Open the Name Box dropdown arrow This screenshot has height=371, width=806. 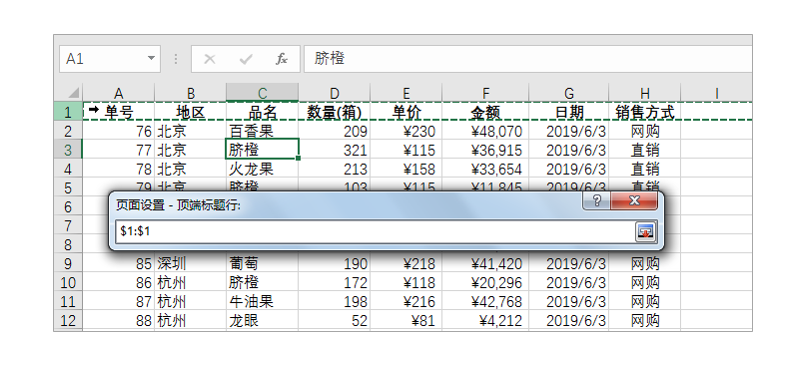[x=151, y=58]
